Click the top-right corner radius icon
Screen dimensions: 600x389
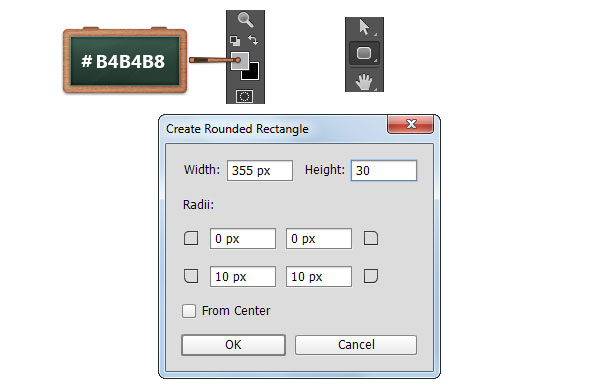(x=371, y=238)
